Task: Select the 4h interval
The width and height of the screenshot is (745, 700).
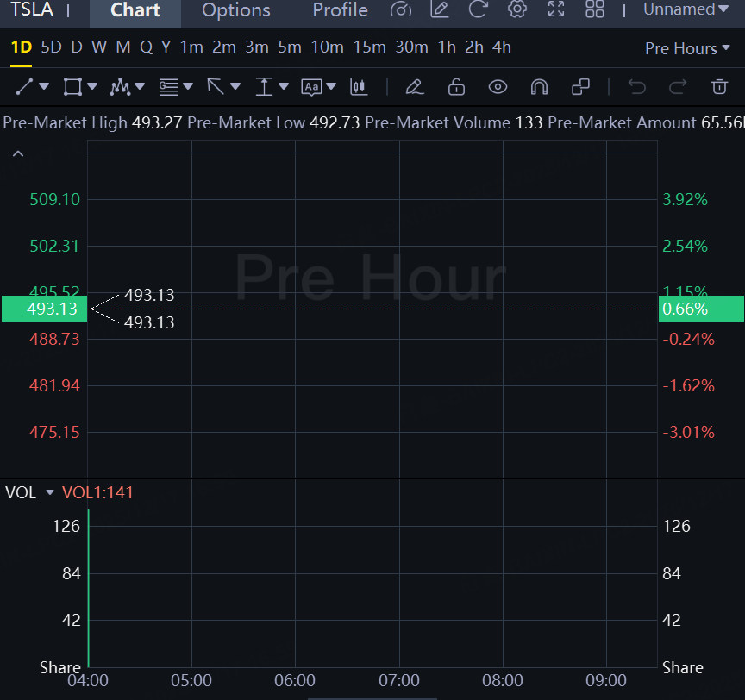Action: (502, 47)
